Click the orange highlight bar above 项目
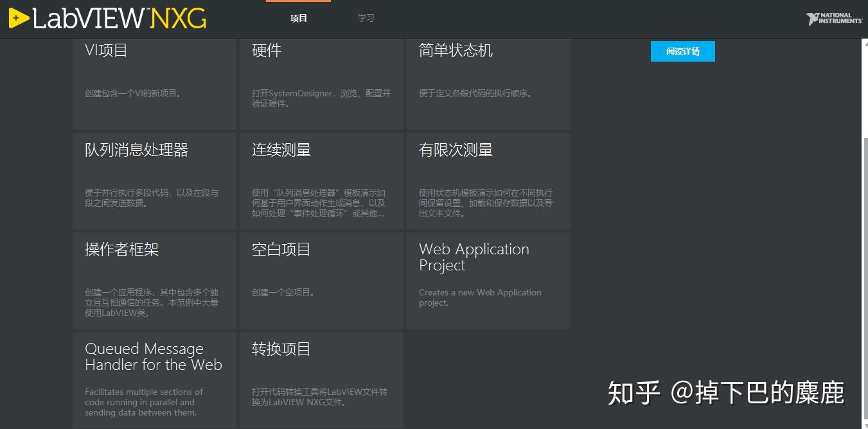Viewport: 868px width, 429px height. 298,2
